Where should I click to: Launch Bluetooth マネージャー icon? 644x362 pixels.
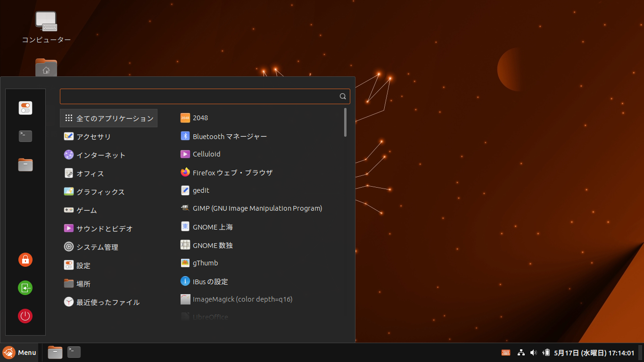pos(185,136)
